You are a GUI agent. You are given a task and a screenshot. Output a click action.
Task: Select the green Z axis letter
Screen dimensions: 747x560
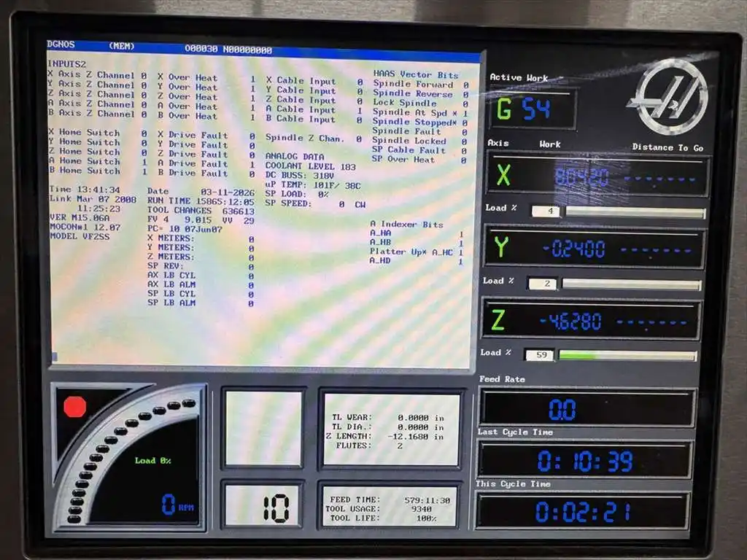click(498, 320)
